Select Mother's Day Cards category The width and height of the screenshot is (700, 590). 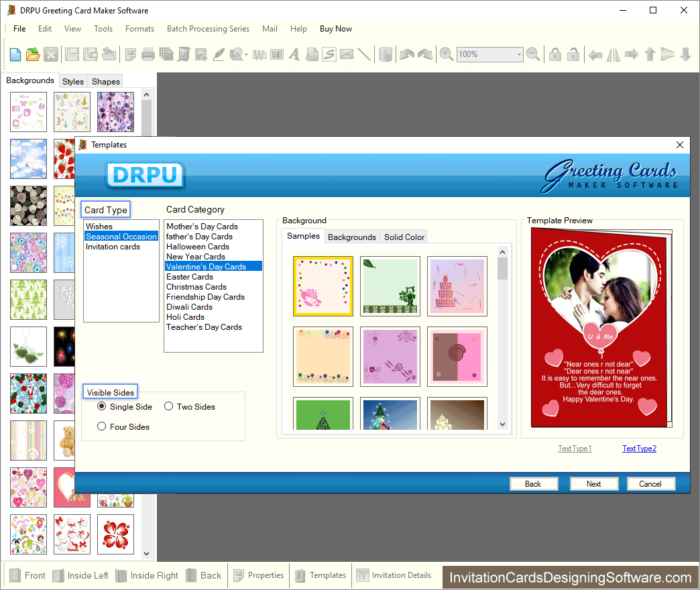pyautogui.click(x=213, y=226)
